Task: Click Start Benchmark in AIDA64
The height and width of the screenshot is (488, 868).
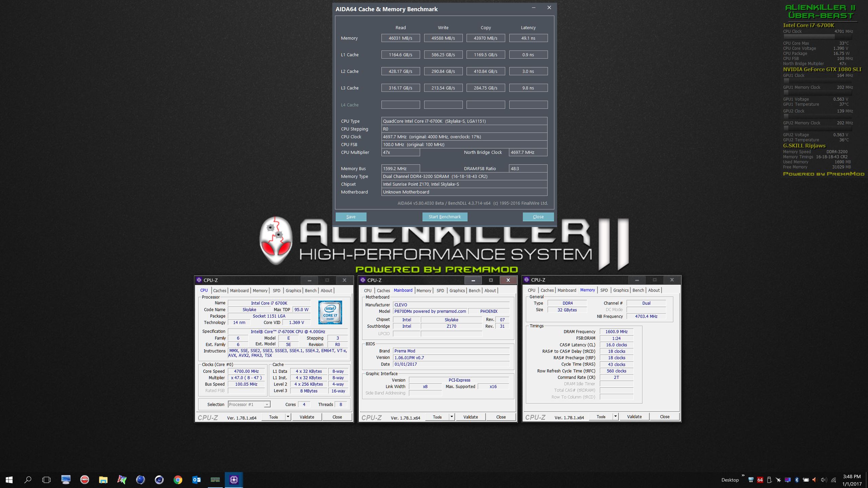Action: (445, 217)
